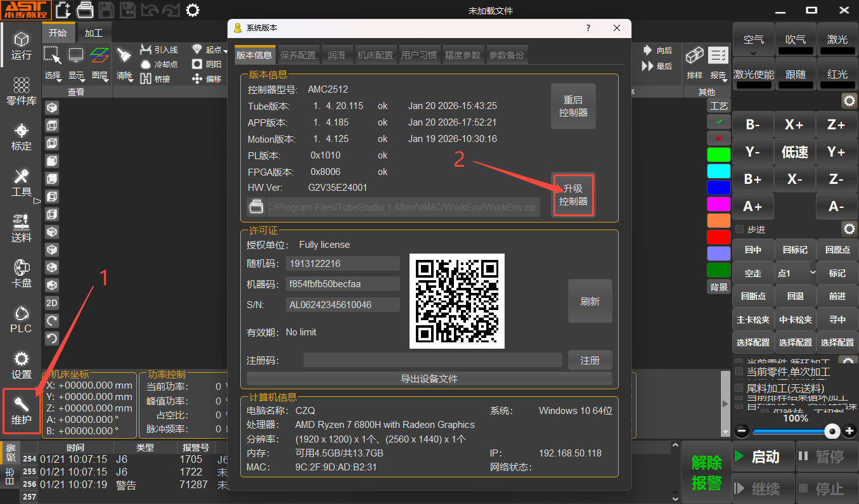Click the 升级控制器 upgrade button
The height and width of the screenshot is (504, 859).
pos(573,195)
